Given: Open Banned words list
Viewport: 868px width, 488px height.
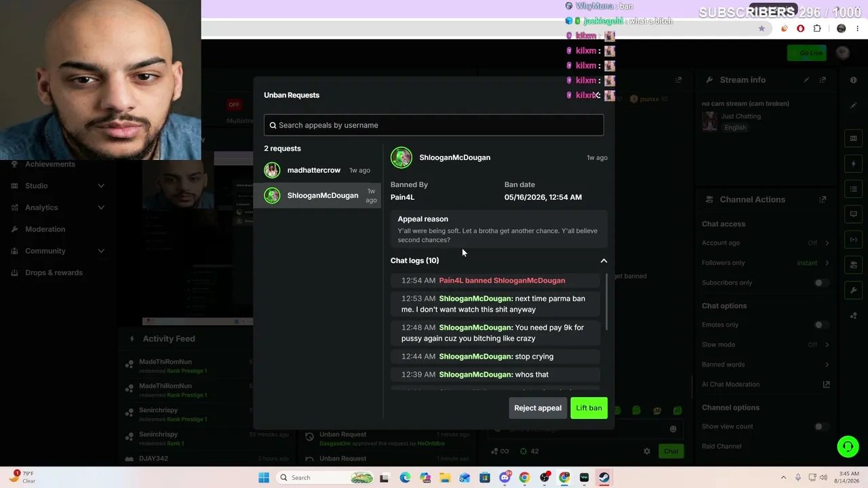Looking at the screenshot, I should 766,365.
